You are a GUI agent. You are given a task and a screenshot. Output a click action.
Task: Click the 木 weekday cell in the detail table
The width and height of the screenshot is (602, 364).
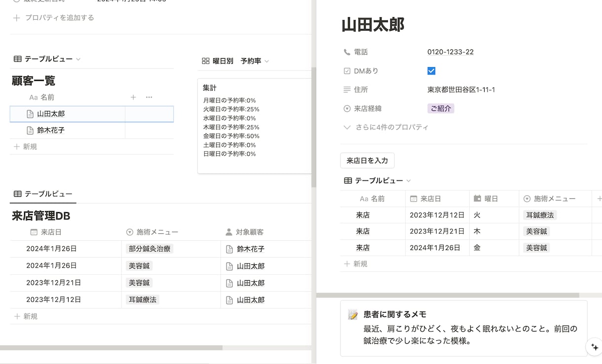(494, 231)
